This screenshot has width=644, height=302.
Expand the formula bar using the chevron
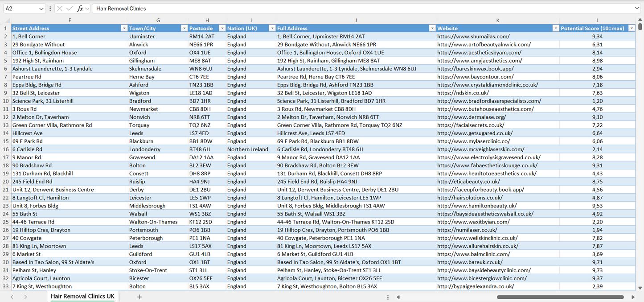637,8
